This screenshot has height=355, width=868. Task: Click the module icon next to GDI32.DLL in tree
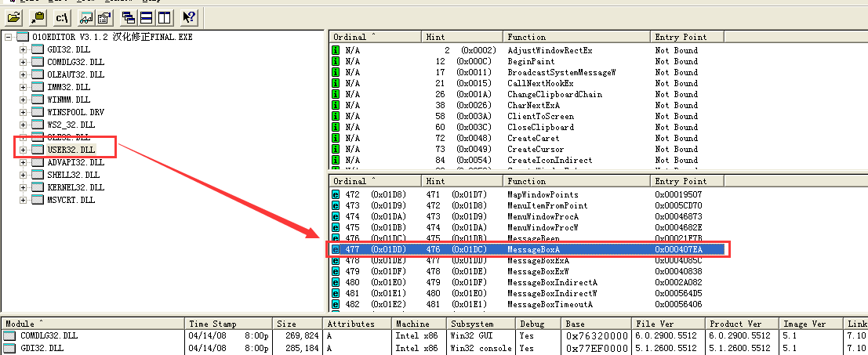[x=38, y=50]
